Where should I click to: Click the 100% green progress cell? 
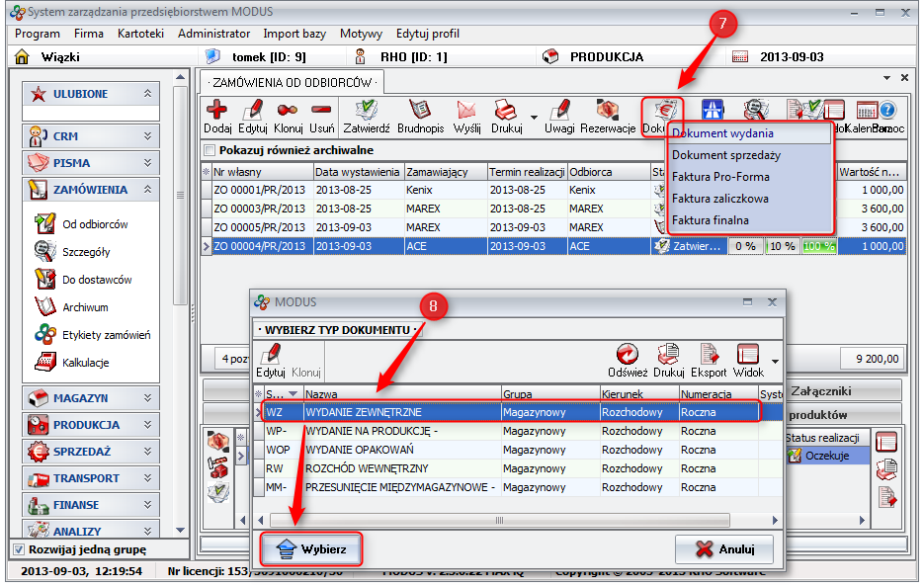[817, 246]
